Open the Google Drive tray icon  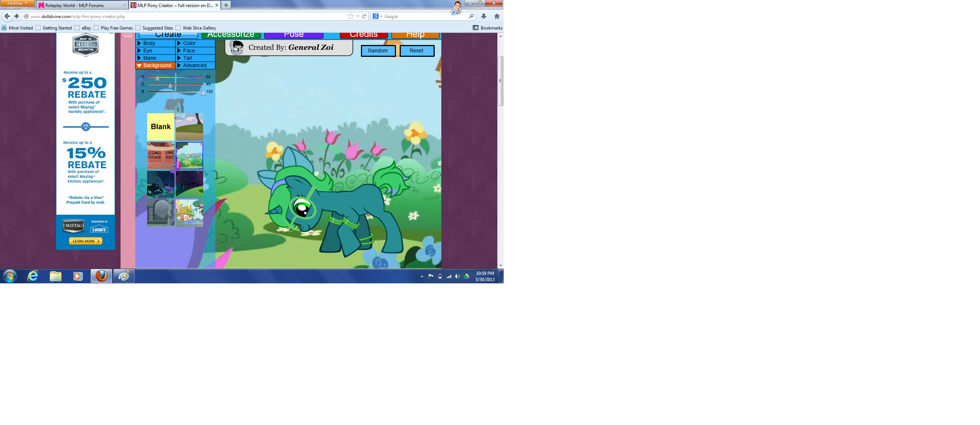[466, 276]
